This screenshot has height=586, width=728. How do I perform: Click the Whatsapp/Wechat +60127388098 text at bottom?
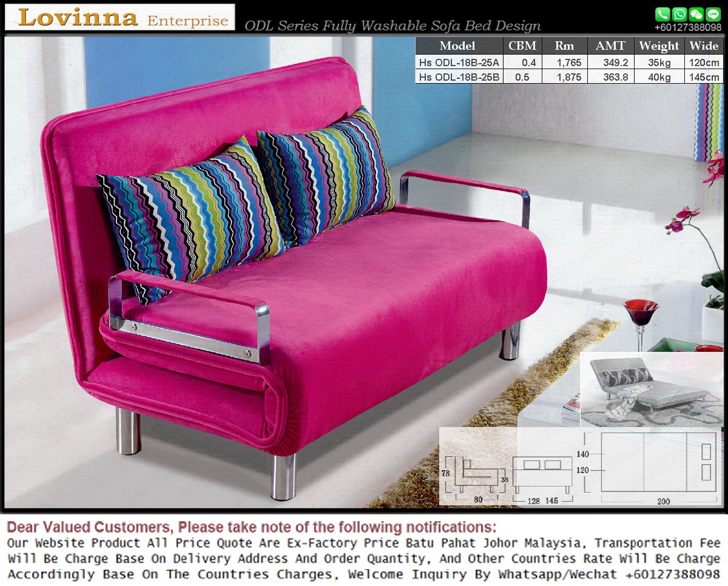(x=610, y=574)
